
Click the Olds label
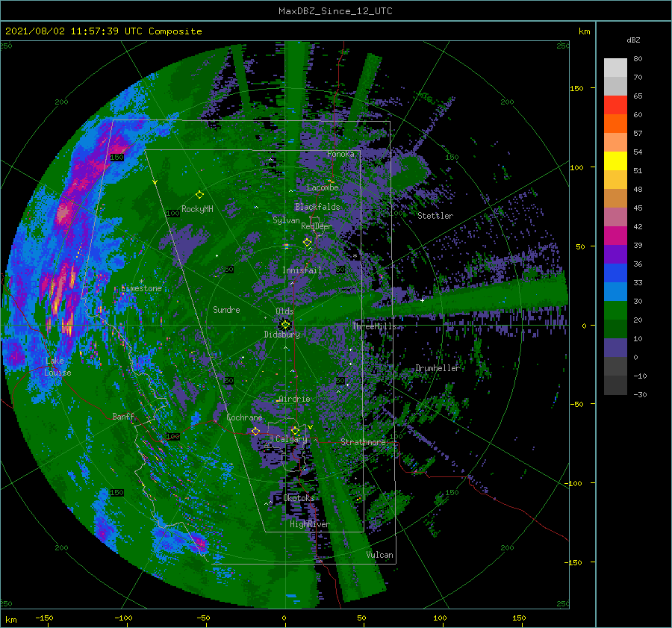284,311
